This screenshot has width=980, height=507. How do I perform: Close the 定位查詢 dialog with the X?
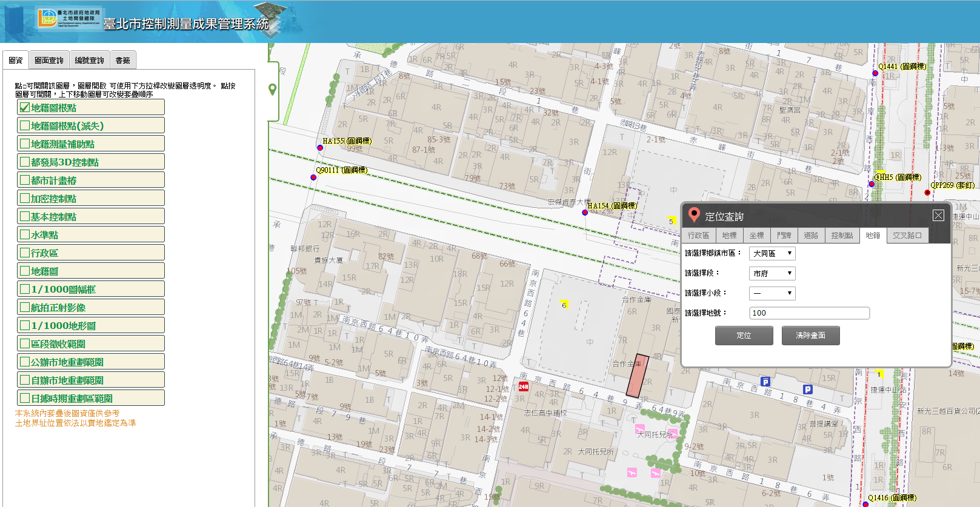pos(938,216)
